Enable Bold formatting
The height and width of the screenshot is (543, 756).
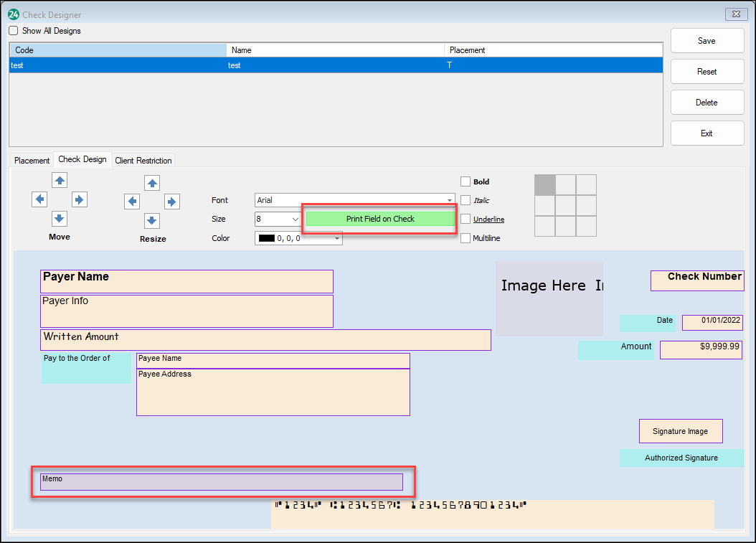click(x=464, y=181)
